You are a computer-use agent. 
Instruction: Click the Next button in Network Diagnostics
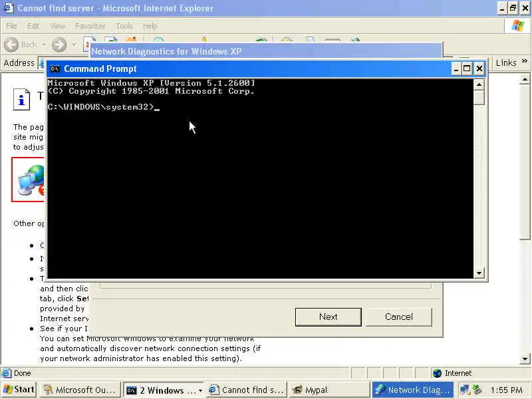[x=328, y=317]
